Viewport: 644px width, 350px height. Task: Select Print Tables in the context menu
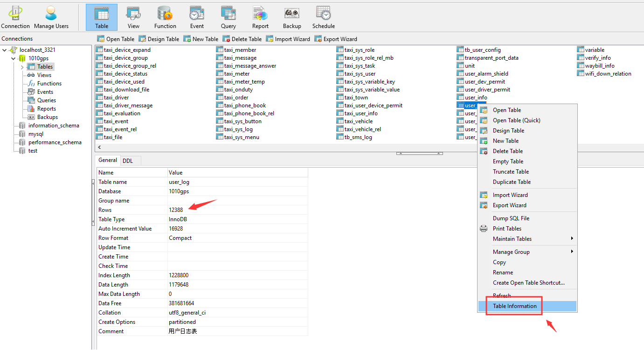(527, 229)
